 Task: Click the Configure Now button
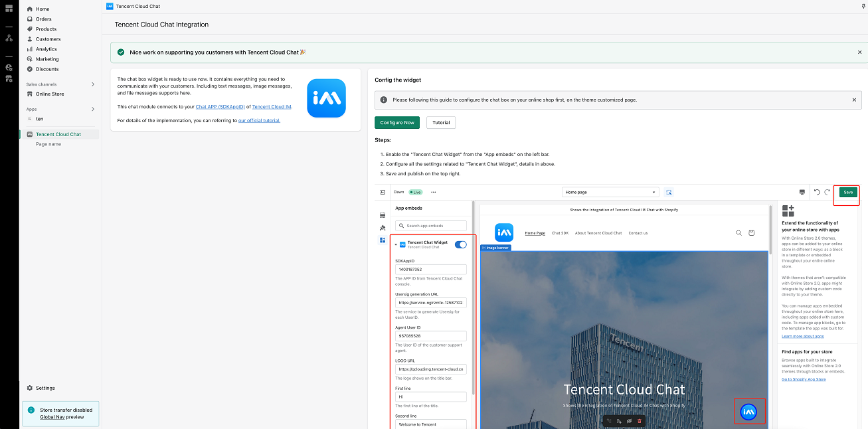point(397,123)
